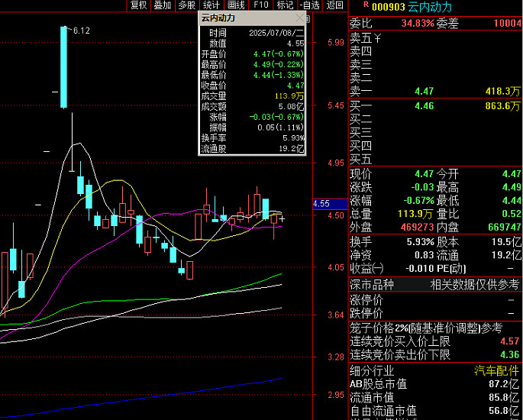
Task: Click the 复权 toolbar button
Action: (x=138, y=5)
